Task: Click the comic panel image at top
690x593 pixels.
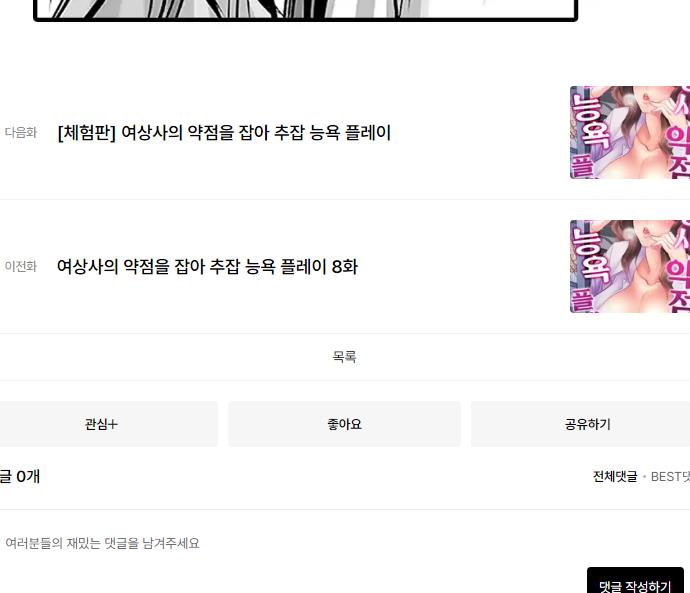Action: (x=305, y=10)
